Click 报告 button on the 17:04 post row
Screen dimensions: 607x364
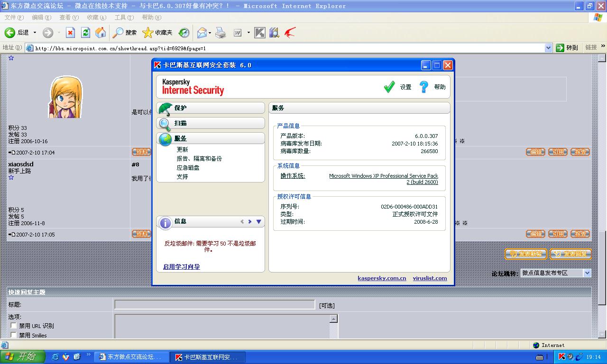(580, 152)
